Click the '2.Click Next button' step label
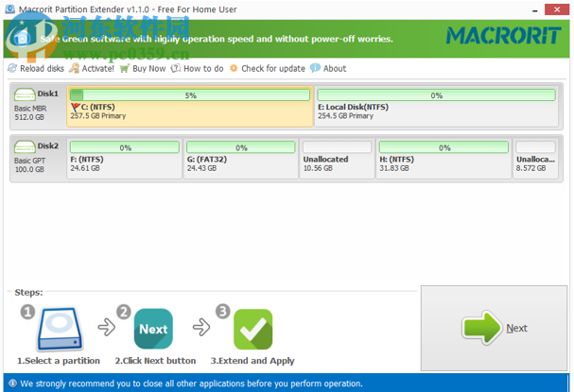 click(x=156, y=361)
